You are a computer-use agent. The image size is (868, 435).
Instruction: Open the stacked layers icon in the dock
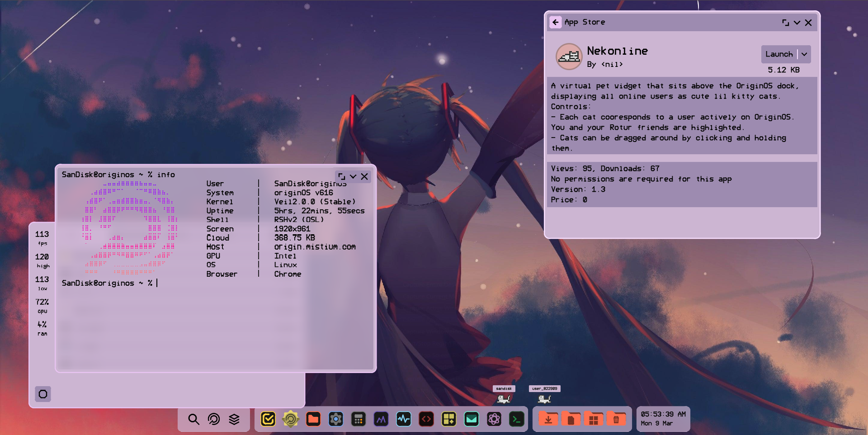coord(234,419)
